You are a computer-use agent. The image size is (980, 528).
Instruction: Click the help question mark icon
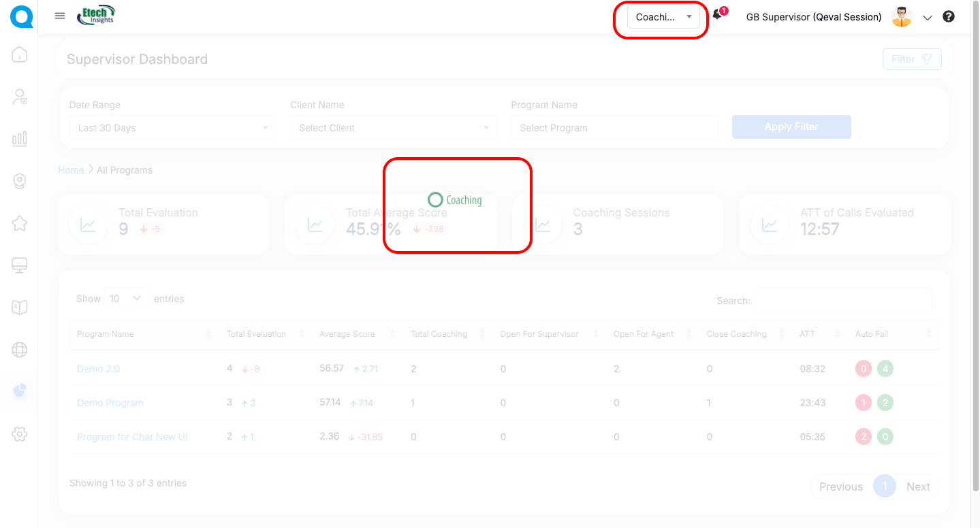948,17
